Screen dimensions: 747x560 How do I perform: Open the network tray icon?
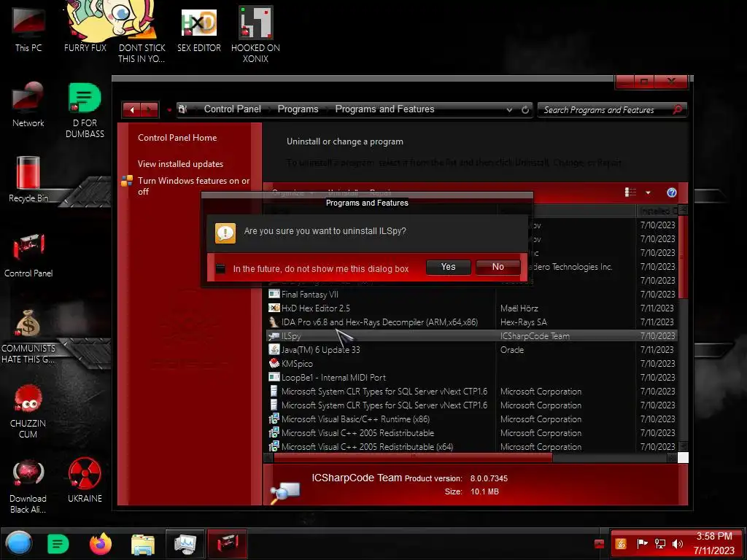(x=659, y=544)
